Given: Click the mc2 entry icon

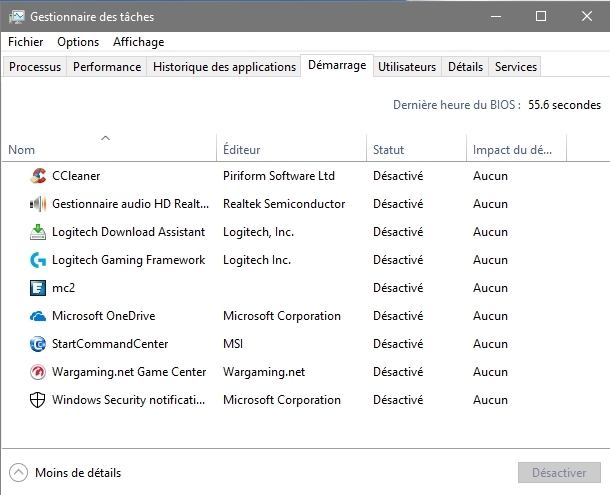Looking at the screenshot, I should coord(38,288).
